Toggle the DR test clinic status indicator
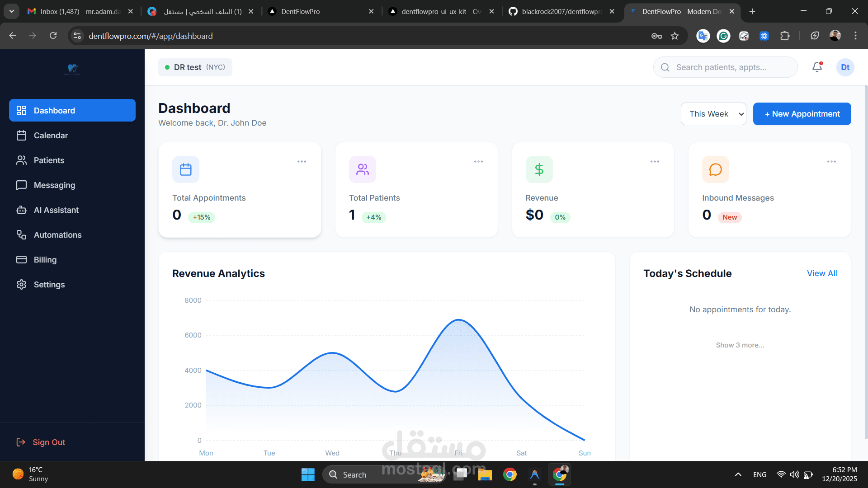This screenshot has height=488, width=868. (x=166, y=67)
